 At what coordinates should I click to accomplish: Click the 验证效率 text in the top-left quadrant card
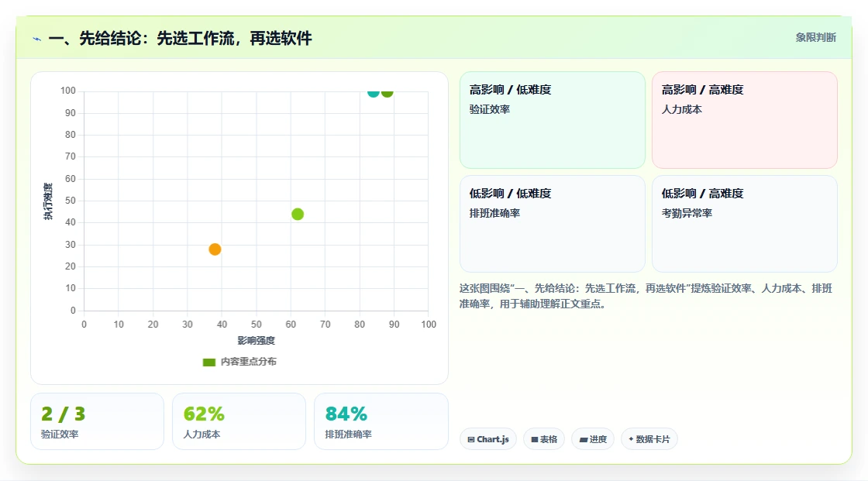490,109
